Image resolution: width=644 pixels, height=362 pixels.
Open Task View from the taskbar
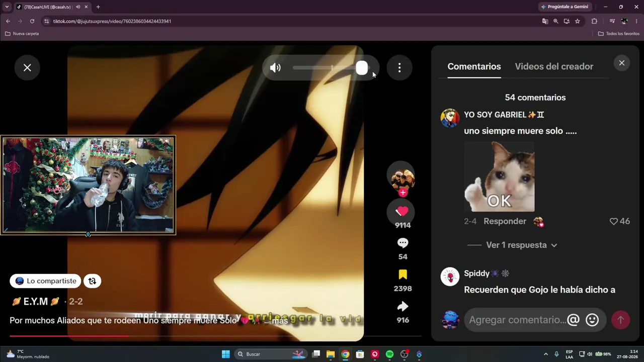(316, 354)
